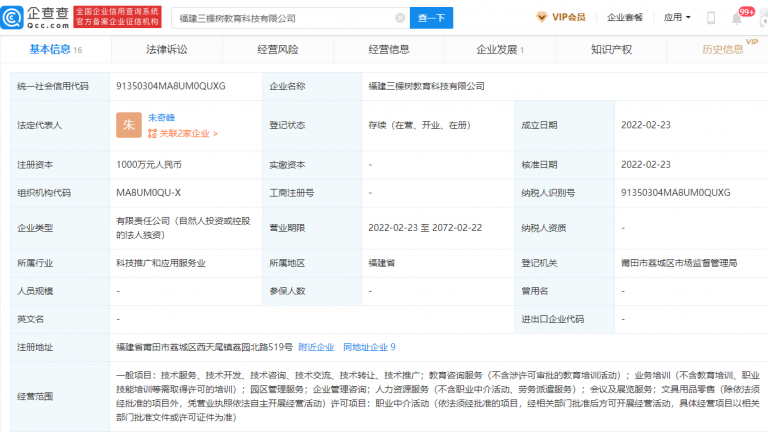Screen dimensions: 768x432
Task: Click the 实缴资本 label cell
Action: pos(312,165)
